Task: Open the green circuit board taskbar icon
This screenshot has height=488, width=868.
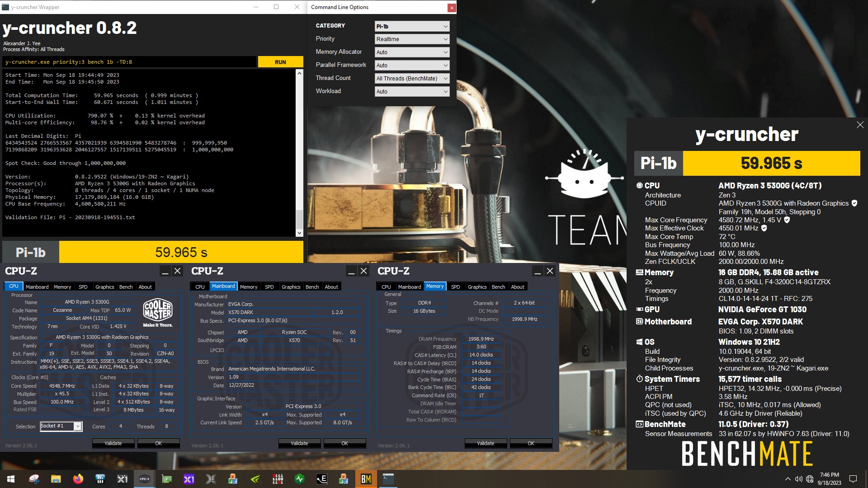Action: pyautogui.click(x=167, y=479)
